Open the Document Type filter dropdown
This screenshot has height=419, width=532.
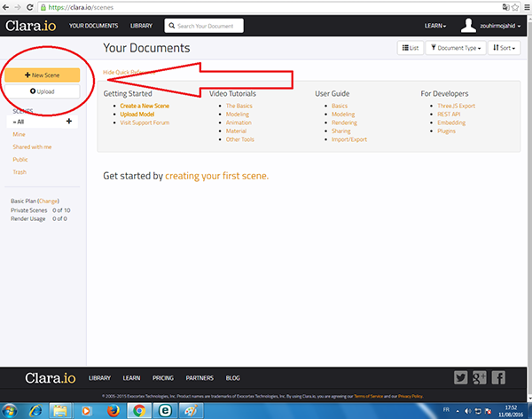click(456, 48)
